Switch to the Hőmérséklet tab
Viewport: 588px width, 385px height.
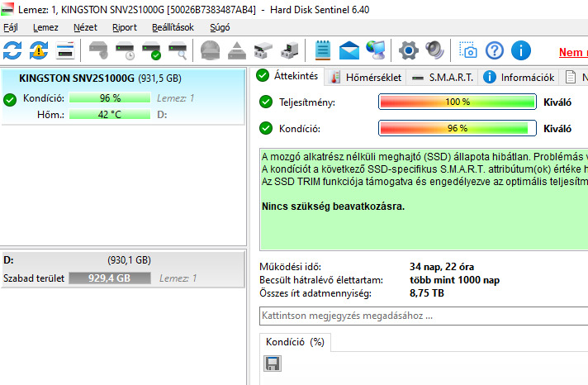[365, 78]
